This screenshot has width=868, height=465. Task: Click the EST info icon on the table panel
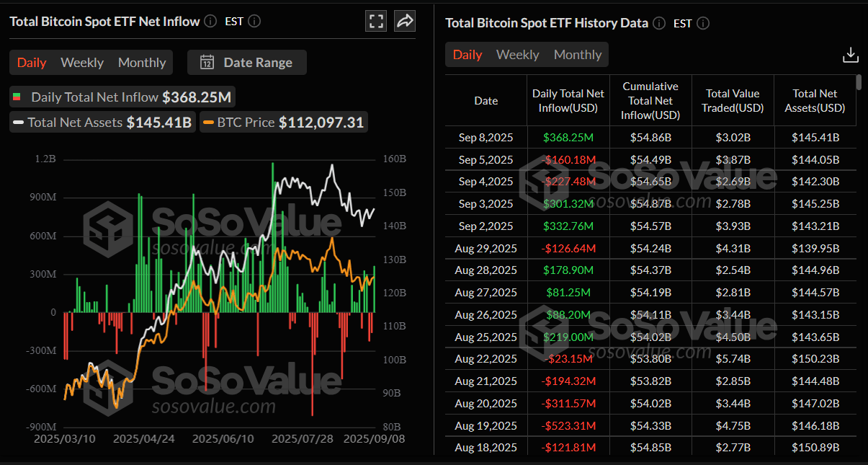pyautogui.click(x=702, y=23)
